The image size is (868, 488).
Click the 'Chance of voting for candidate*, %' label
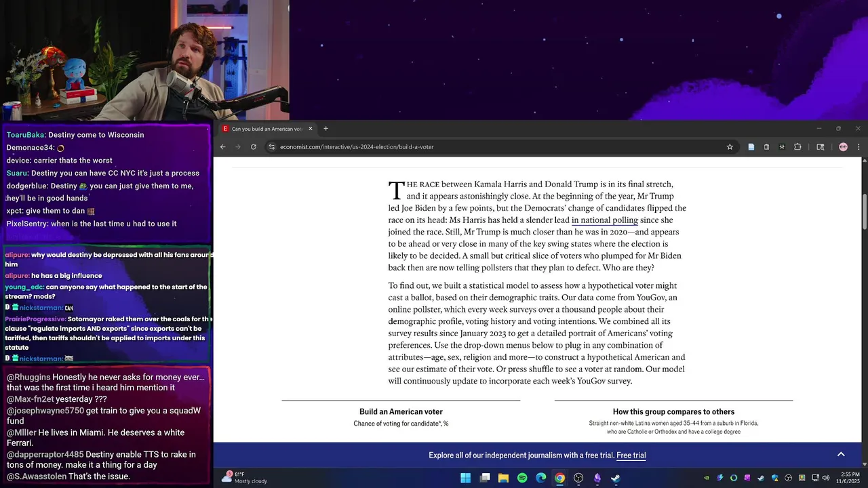click(401, 424)
